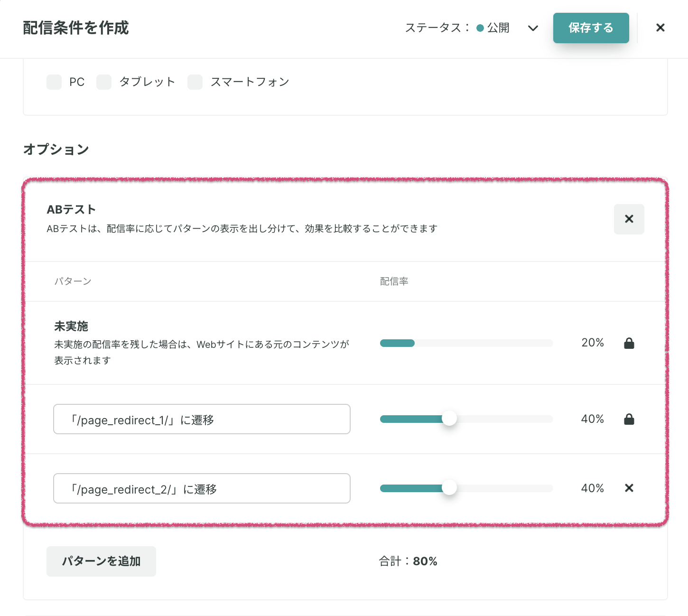Click the 40% value for page_redirect_1
The width and height of the screenshot is (688, 616).
pos(593,419)
